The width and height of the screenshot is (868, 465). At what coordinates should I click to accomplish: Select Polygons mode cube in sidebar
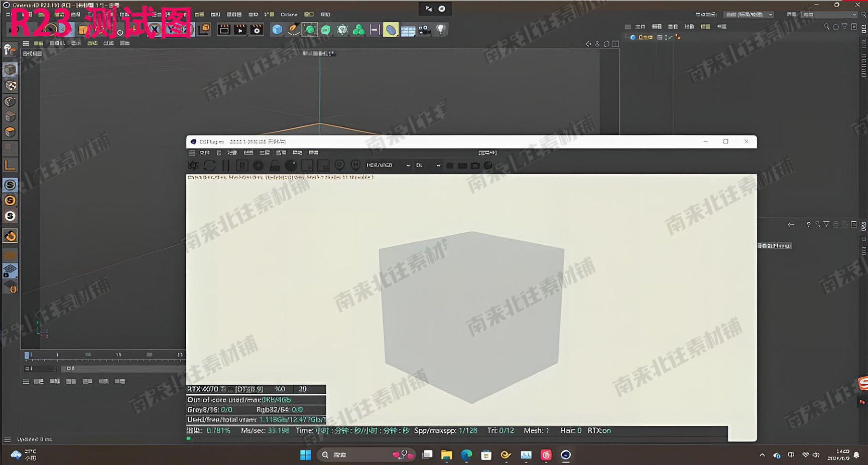(10, 132)
